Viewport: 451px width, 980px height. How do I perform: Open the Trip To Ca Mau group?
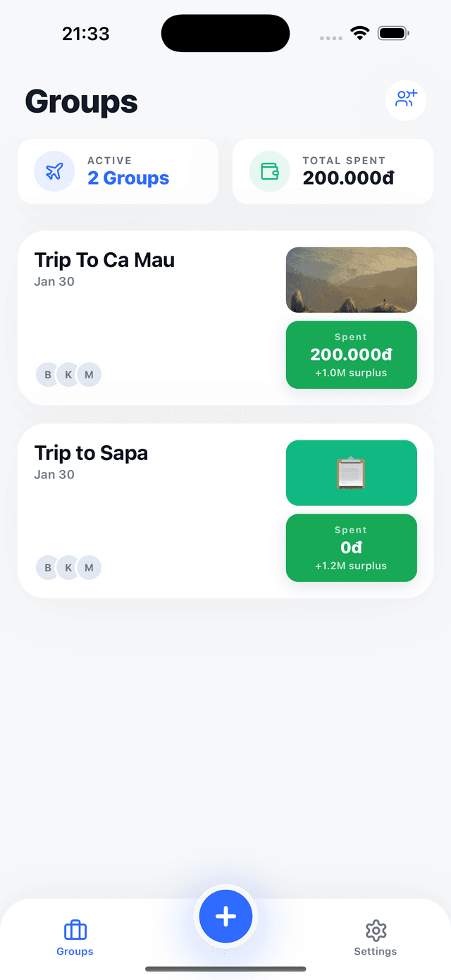(104, 259)
